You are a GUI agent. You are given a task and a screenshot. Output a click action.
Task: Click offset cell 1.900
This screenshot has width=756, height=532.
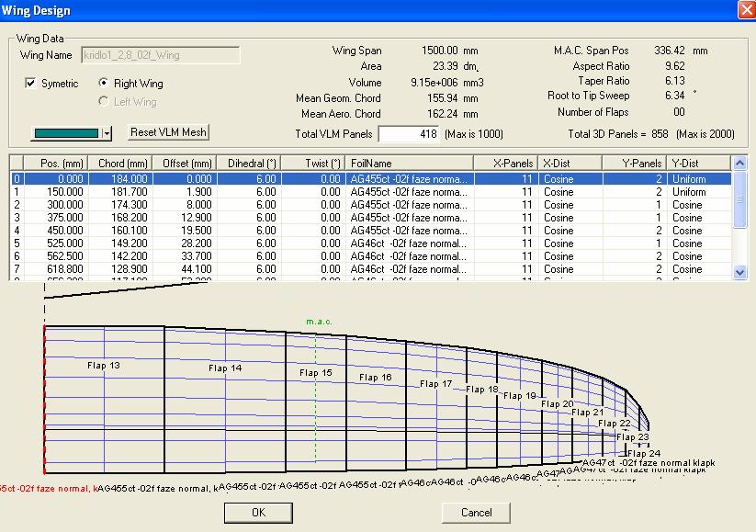point(185,192)
